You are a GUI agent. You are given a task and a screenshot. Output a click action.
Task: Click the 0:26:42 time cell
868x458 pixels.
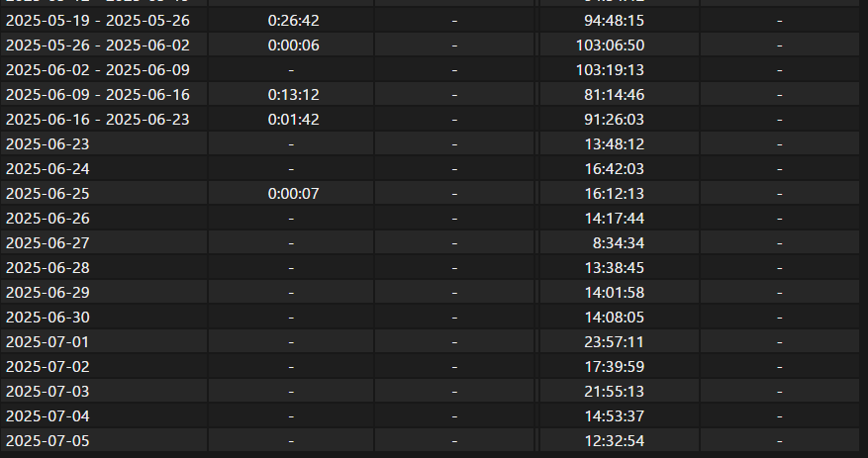pos(293,21)
